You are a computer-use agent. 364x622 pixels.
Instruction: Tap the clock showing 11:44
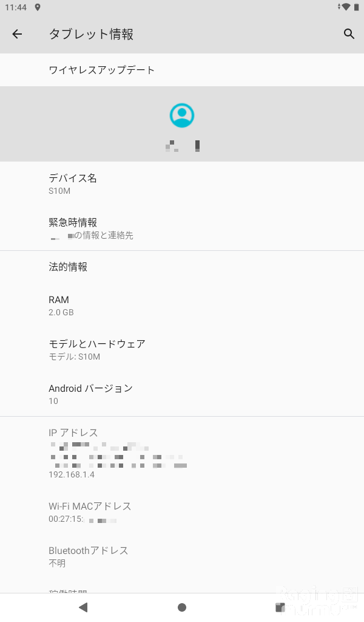tap(16, 7)
